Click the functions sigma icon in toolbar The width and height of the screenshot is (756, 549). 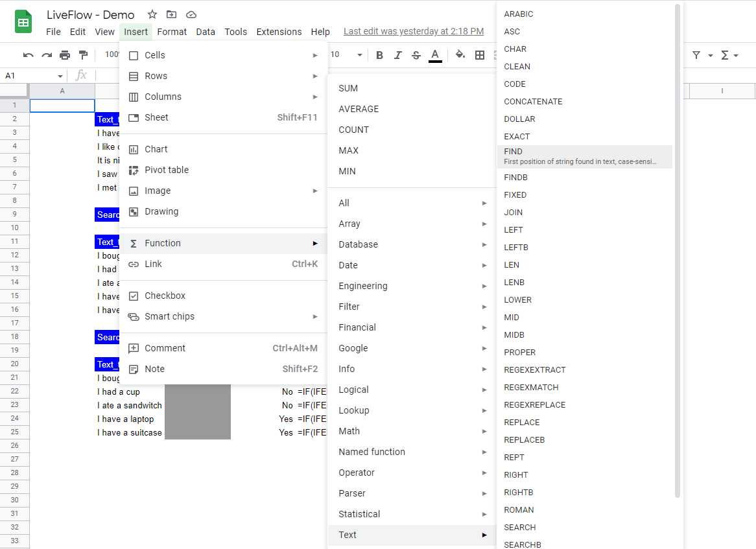pos(725,55)
